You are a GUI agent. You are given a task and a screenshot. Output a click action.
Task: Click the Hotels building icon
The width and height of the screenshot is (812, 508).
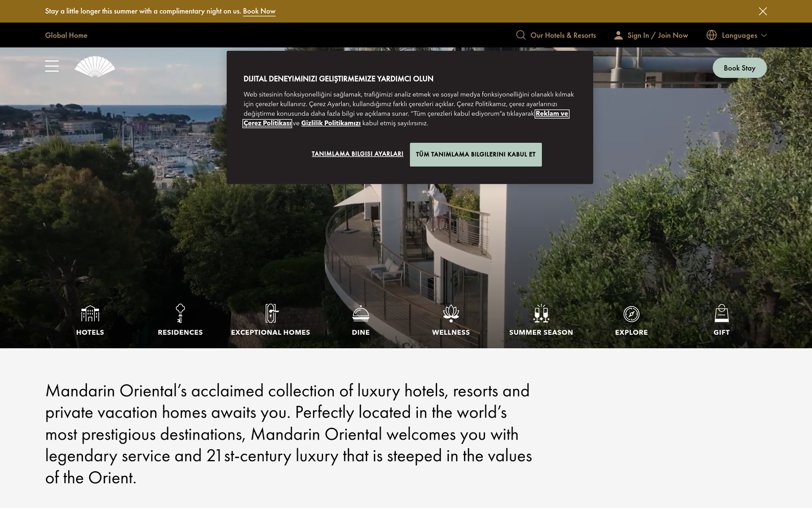pos(90,313)
